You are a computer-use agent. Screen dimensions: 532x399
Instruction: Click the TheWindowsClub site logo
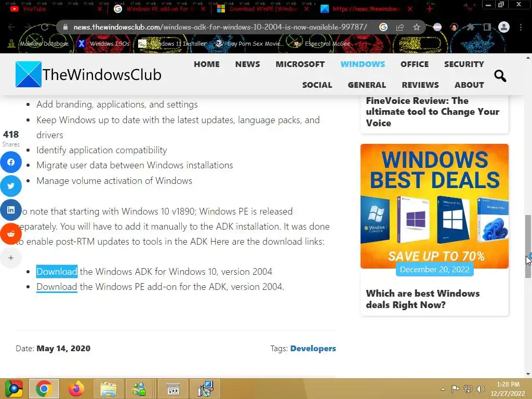88,74
